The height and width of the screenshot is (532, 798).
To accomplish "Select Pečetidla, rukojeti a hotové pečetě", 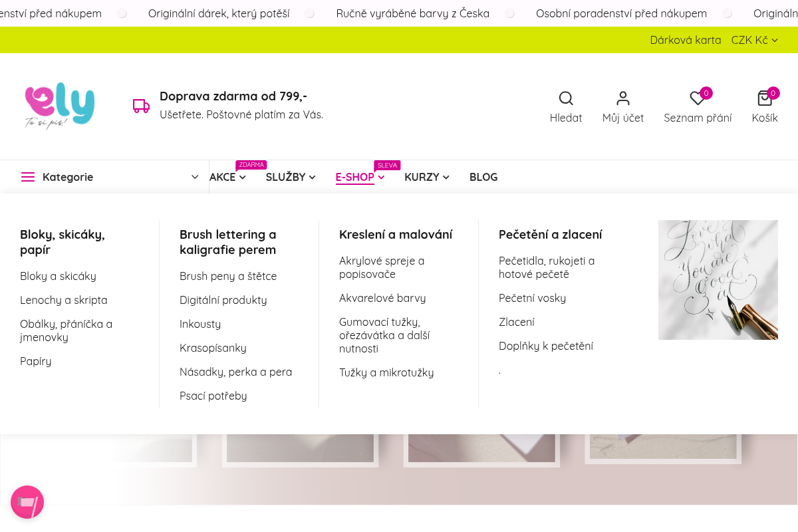I will point(547,267).
